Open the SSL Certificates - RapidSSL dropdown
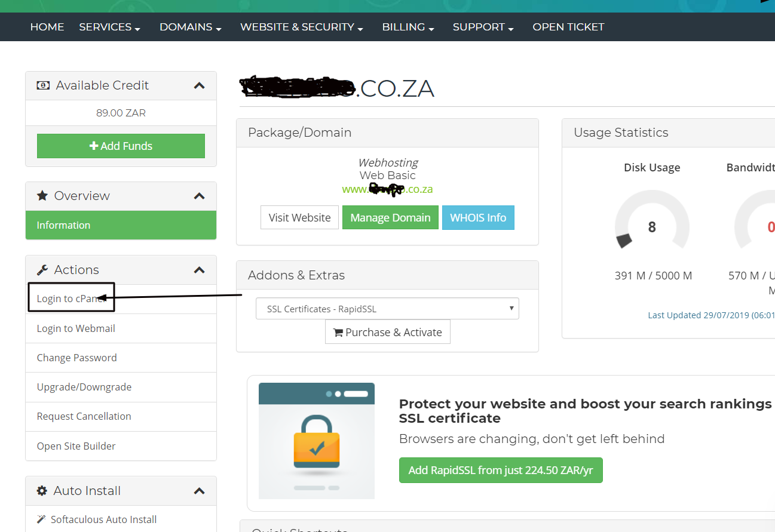 (387, 309)
